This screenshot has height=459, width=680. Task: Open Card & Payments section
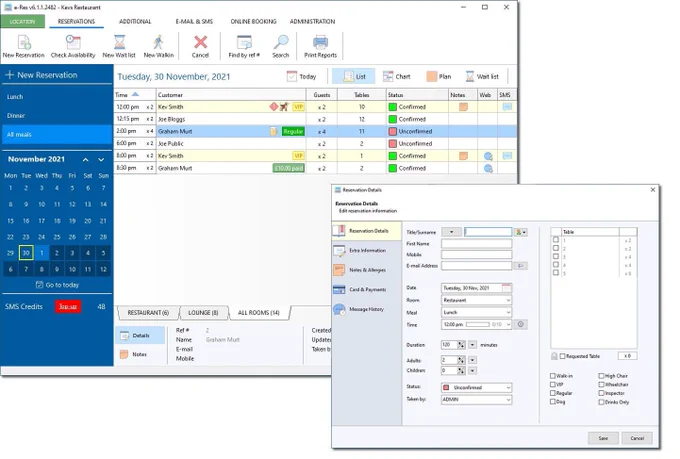click(x=366, y=290)
